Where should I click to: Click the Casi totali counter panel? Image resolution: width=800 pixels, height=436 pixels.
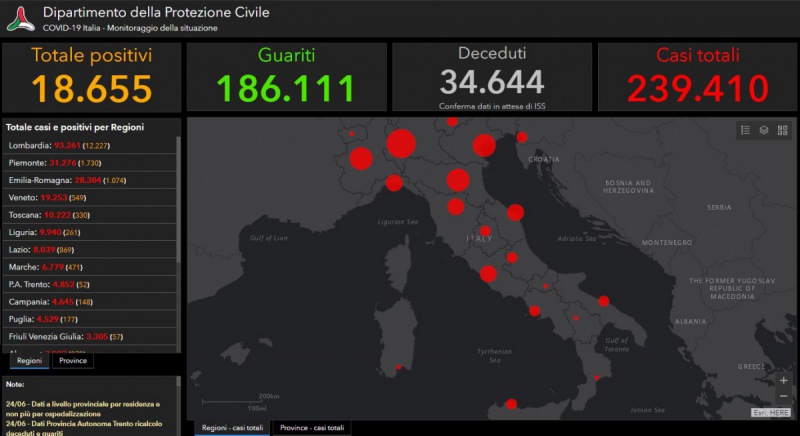tap(698, 77)
